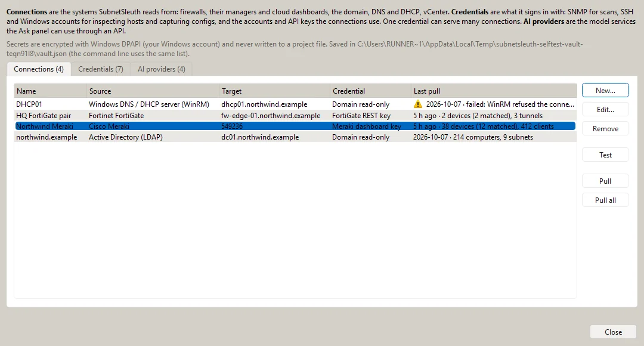Click Domain read-only credential in northwind.example row
Image resolution: width=644 pixels, height=346 pixels.
[361, 137]
